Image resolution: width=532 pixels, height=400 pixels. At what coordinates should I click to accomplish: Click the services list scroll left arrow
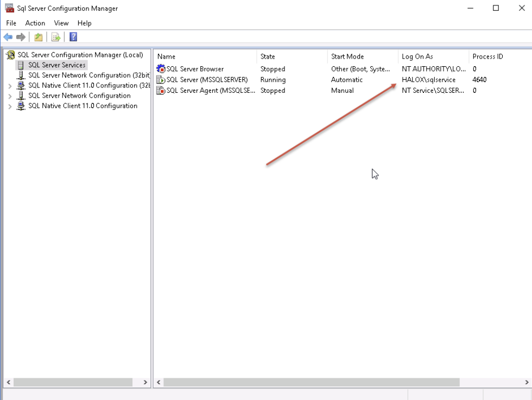point(159,382)
